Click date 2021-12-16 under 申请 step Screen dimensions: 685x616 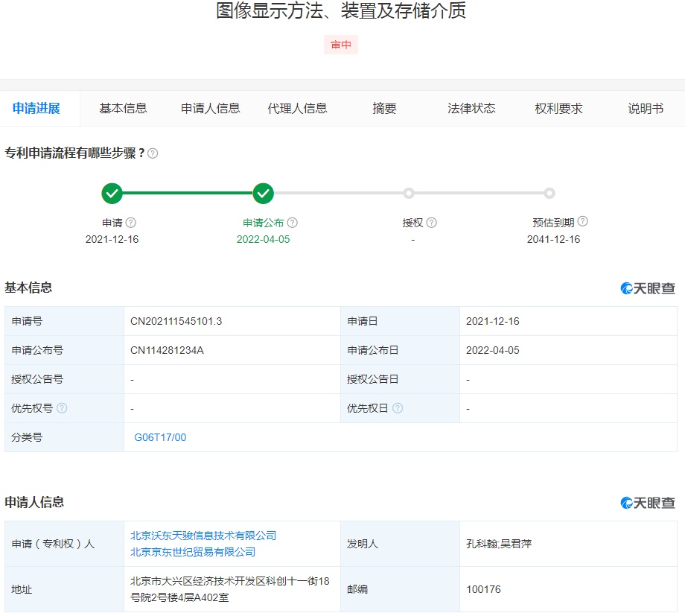[112, 239]
